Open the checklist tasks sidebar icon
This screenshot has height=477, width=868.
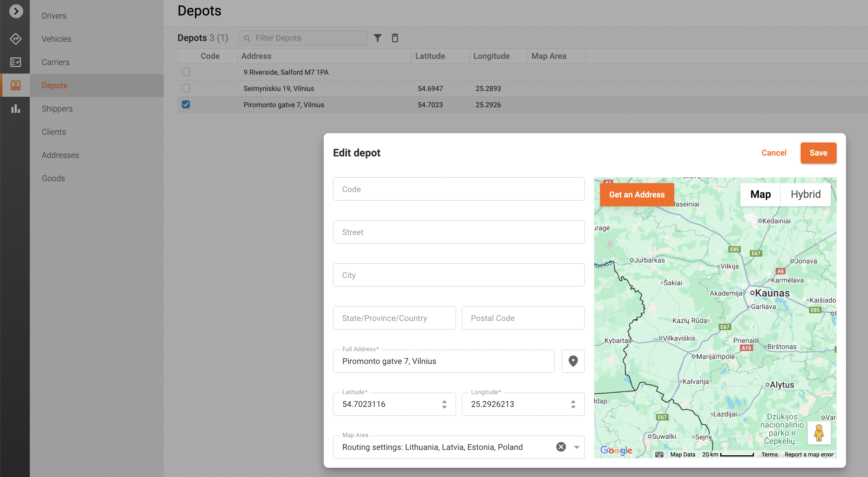[x=15, y=62]
